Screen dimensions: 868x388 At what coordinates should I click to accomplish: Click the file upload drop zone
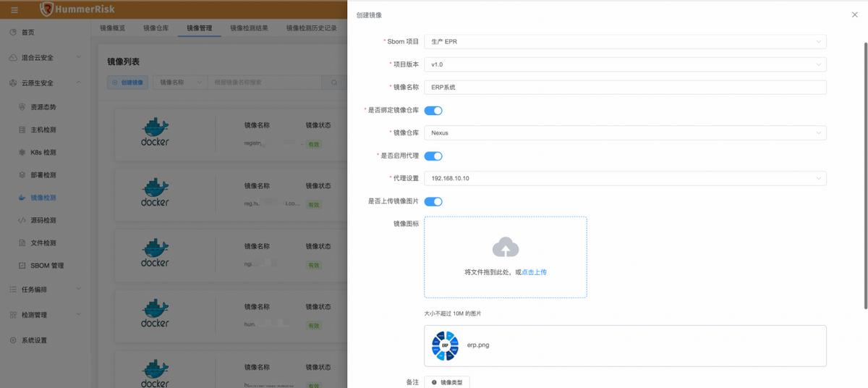click(506, 257)
